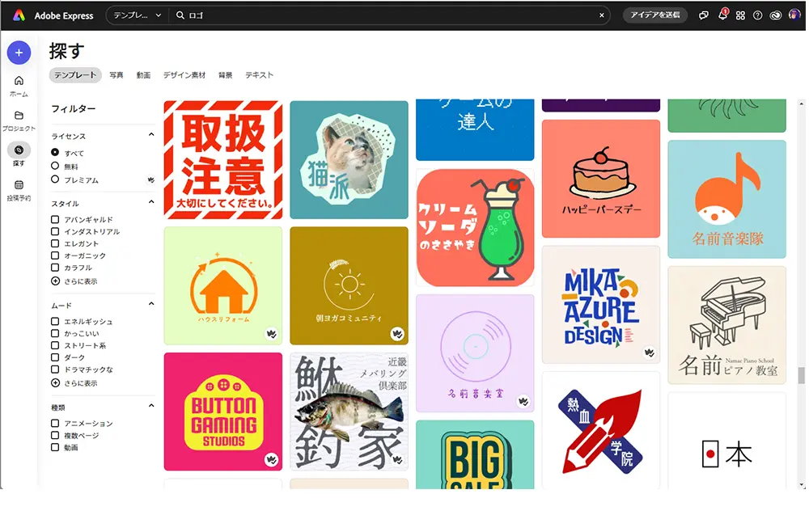Open the help question mark icon

tap(757, 15)
